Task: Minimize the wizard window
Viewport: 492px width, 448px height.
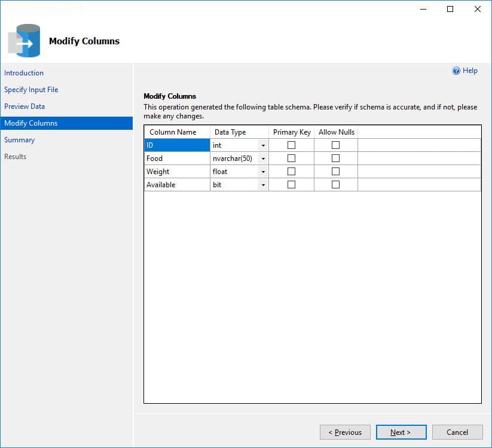Action: pyautogui.click(x=423, y=9)
